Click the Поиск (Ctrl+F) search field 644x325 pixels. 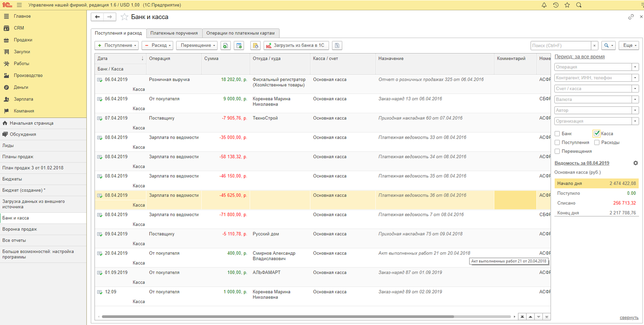pos(560,46)
